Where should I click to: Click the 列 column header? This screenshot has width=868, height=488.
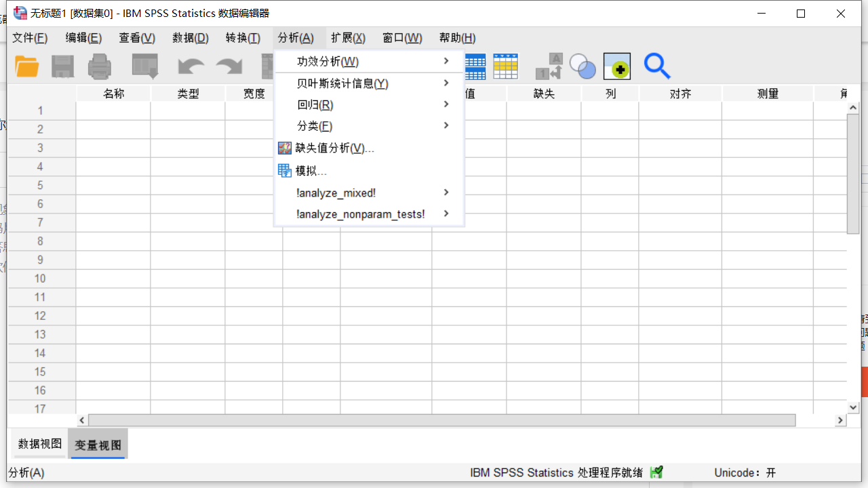click(610, 94)
